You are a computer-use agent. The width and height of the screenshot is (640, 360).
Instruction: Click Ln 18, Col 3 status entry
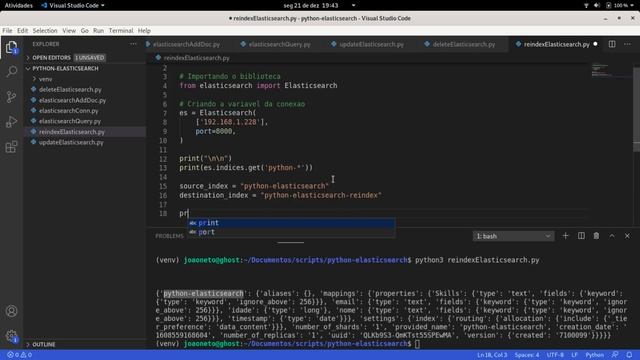click(492, 355)
